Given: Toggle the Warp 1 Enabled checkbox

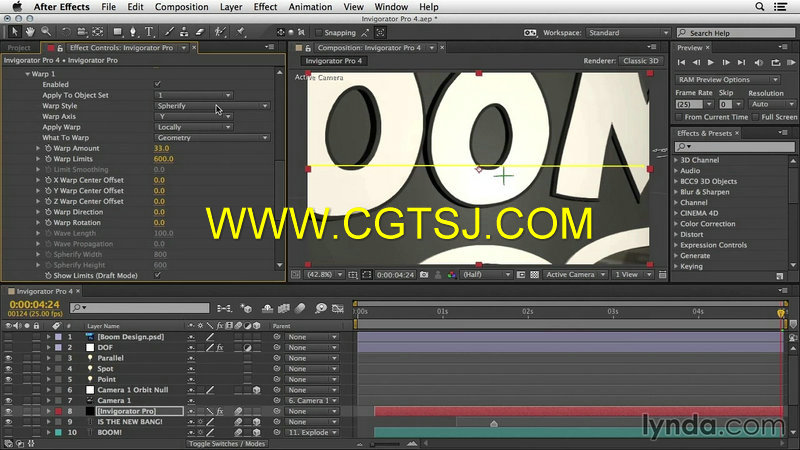Looking at the screenshot, I should [158, 84].
